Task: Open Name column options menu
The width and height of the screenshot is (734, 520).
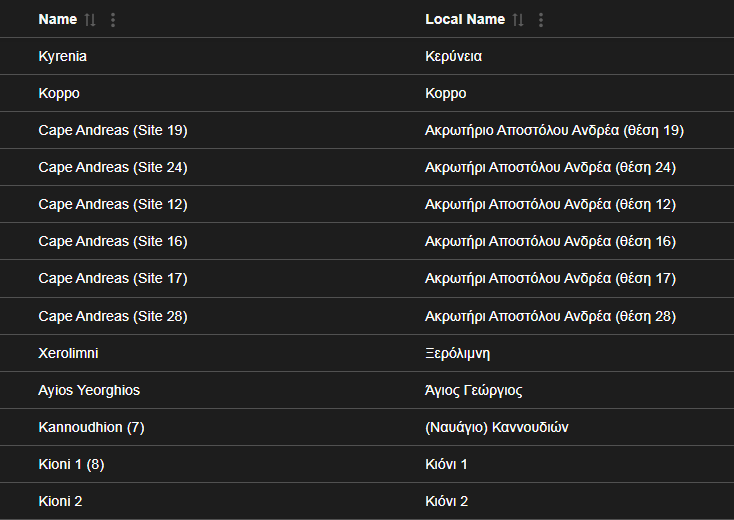Action: coord(112,20)
